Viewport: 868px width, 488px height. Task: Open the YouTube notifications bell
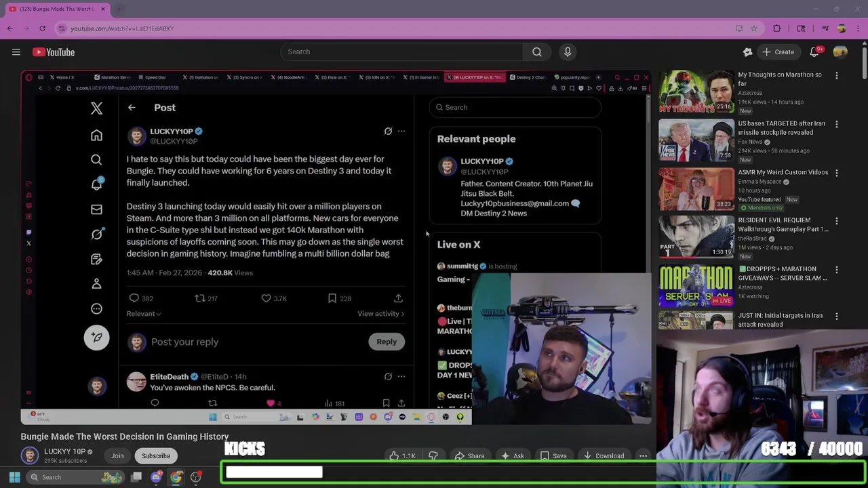pyautogui.click(x=815, y=52)
